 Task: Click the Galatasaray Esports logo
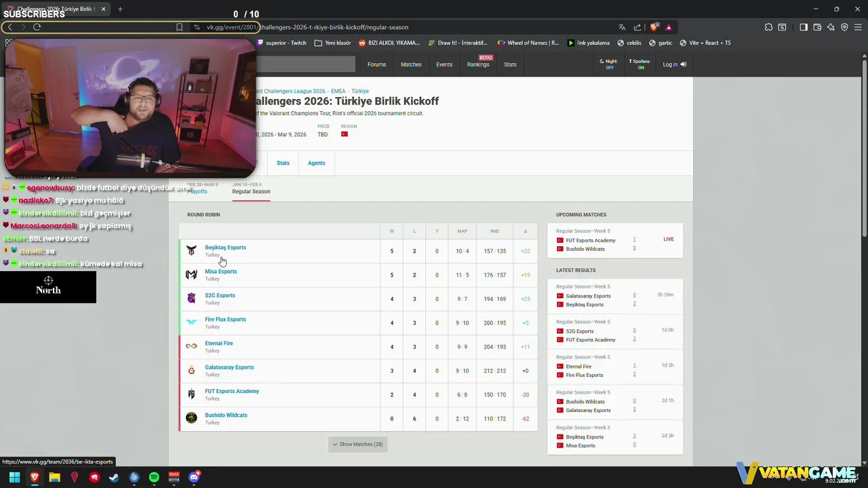[191, 370]
